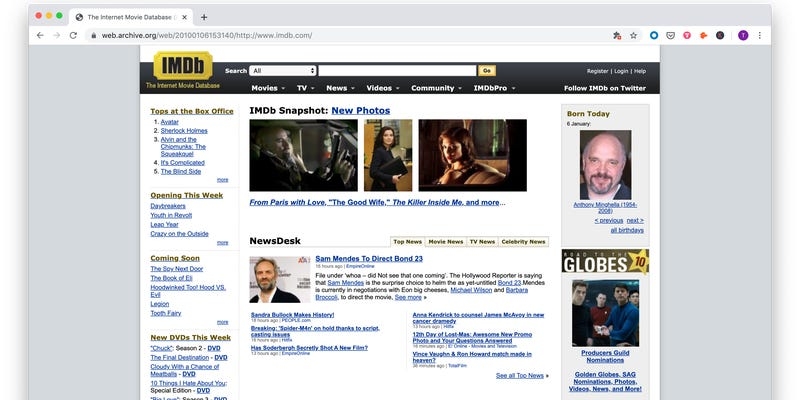Click the IMDb logo
The image size is (800, 400).
pyautogui.click(x=183, y=66)
